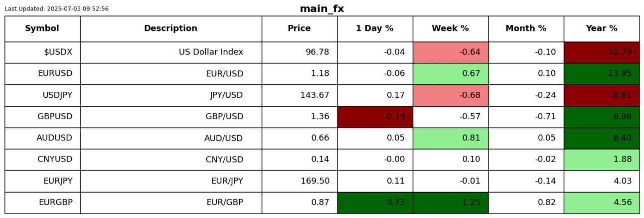The image size is (644, 218).
Task: Select the USDJPY symbol cell
Action: 42,95
